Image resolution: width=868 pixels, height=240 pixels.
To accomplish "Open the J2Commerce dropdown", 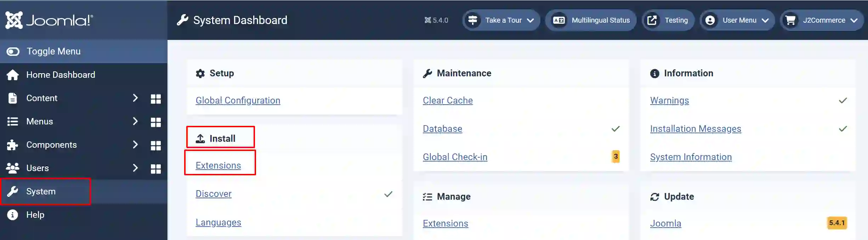I will (822, 20).
